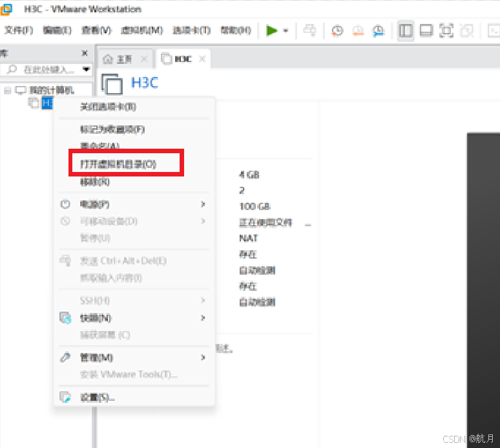The image size is (500, 448).
Task: Open the 帮助(H) menu
Action: tap(236, 30)
